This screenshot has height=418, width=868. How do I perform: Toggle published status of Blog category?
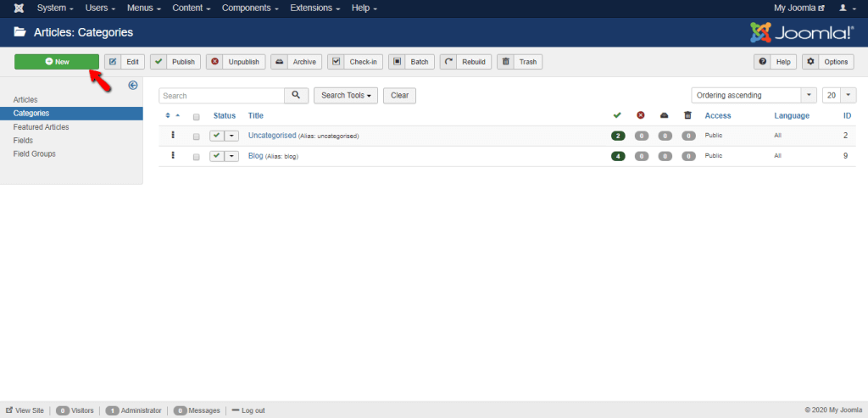(x=216, y=156)
